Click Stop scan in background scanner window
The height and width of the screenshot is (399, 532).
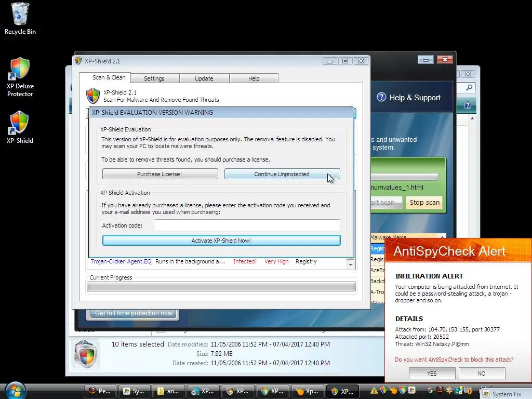(x=424, y=203)
